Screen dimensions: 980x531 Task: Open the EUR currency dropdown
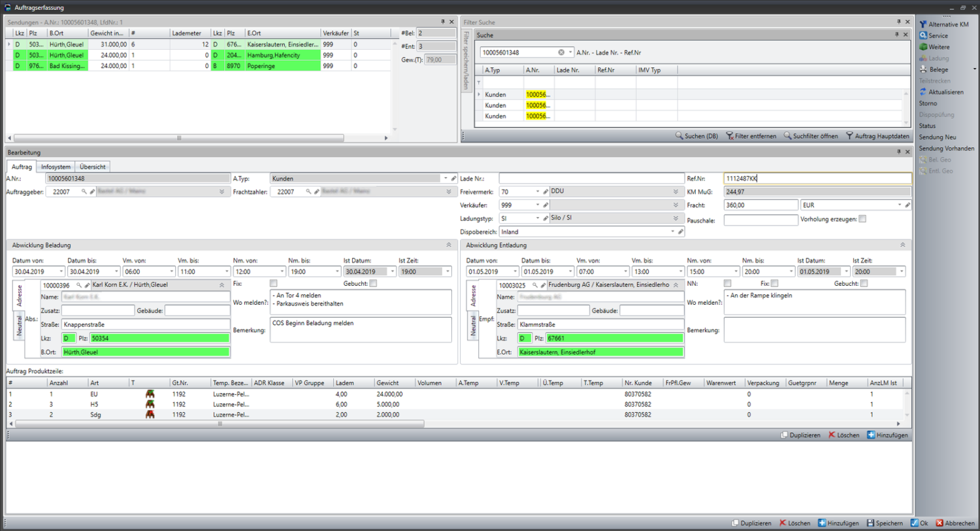pos(900,205)
